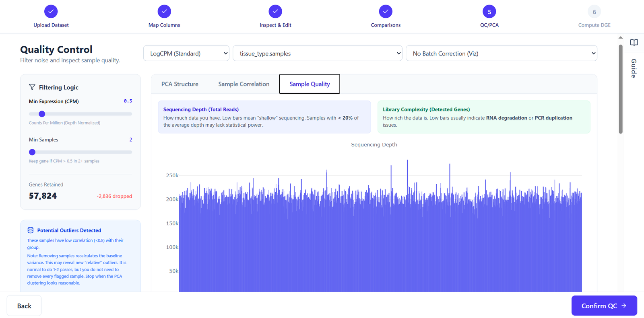Click the Library Complexity (Detected Genes) info card
Image resolution: width=644 pixels, height=318 pixels.
(x=484, y=117)
